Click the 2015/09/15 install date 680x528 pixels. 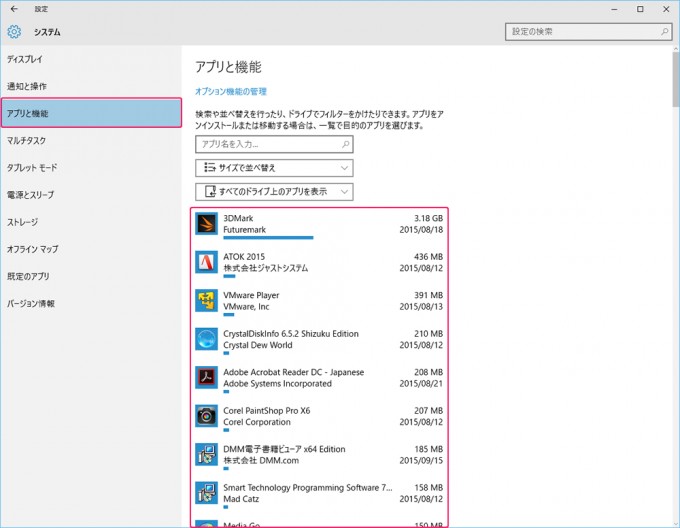point(421,460)
